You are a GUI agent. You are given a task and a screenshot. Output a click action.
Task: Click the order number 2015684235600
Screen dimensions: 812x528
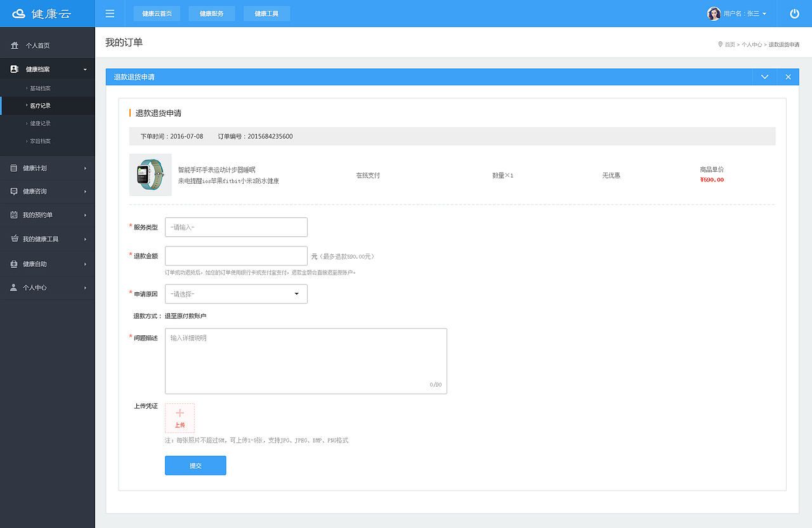point(270,137)
